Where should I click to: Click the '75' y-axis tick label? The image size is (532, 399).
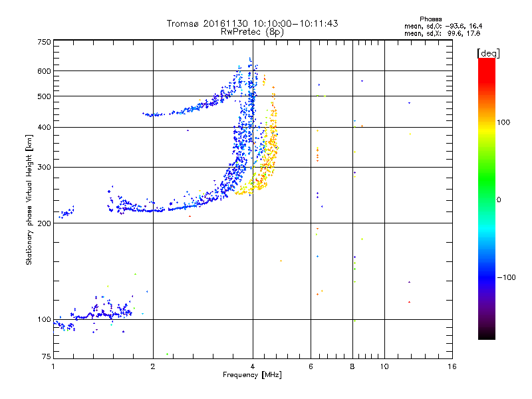tap(47, 356)
